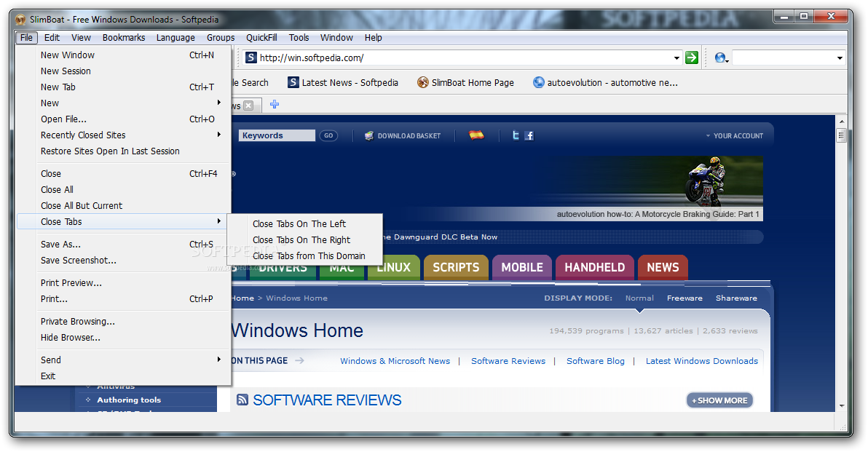Click the browser search input field
This screenshot has width=868, height=452.
pos(784,58)
